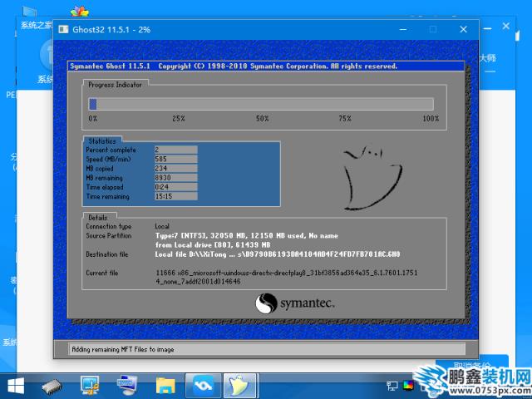This screenshot has width=532, height=399.
Task: Click the 75% progress label
Action: 345,118
